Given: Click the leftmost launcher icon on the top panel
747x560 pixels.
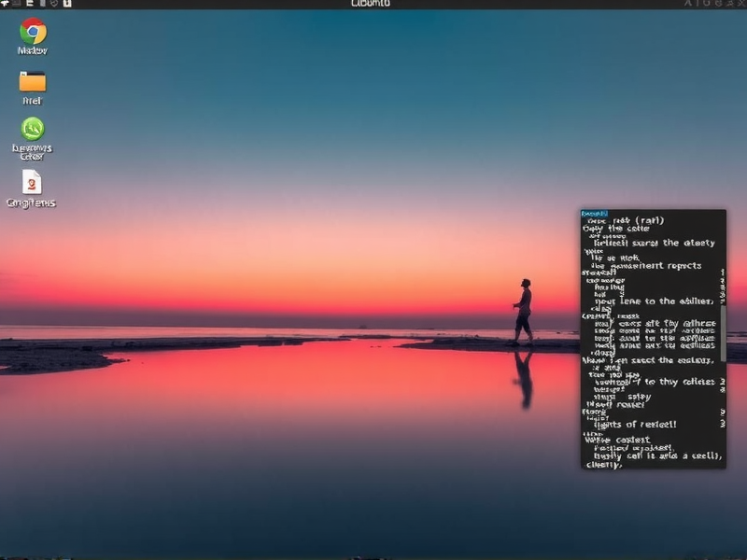Looking at the screenshot, I should 5,4.
